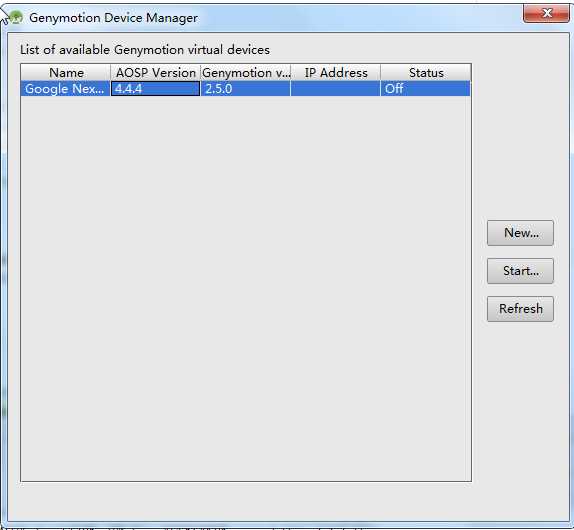
Task: Start the selected virtual device
Action: pos(520,271)
